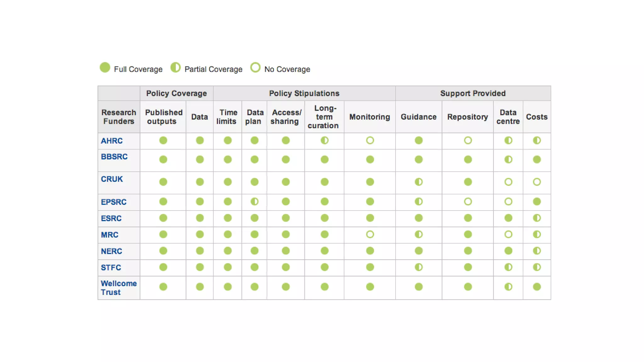
Task: Select the Policy Stipulations header
Action: tap(304, 93)
